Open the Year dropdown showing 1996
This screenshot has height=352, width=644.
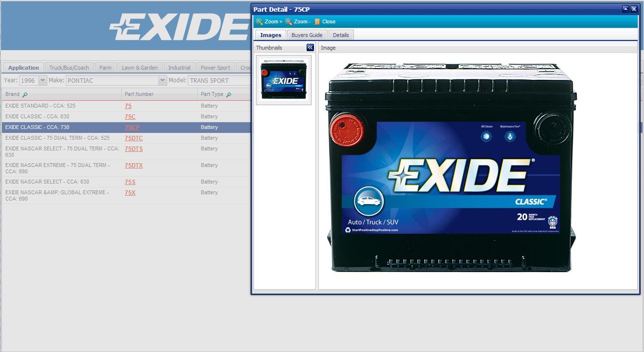42,80
